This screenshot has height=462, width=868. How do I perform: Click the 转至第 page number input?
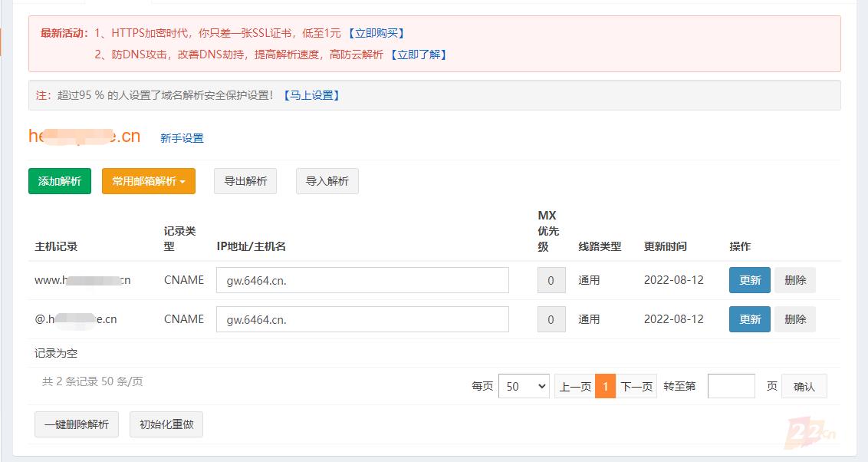pyautogui.click(x=731, y=387)
